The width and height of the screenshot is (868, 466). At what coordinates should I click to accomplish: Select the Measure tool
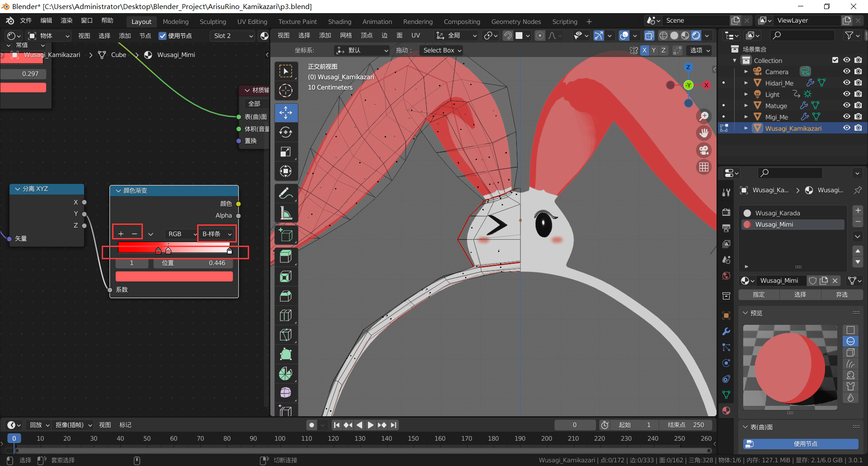click(286, 213)
